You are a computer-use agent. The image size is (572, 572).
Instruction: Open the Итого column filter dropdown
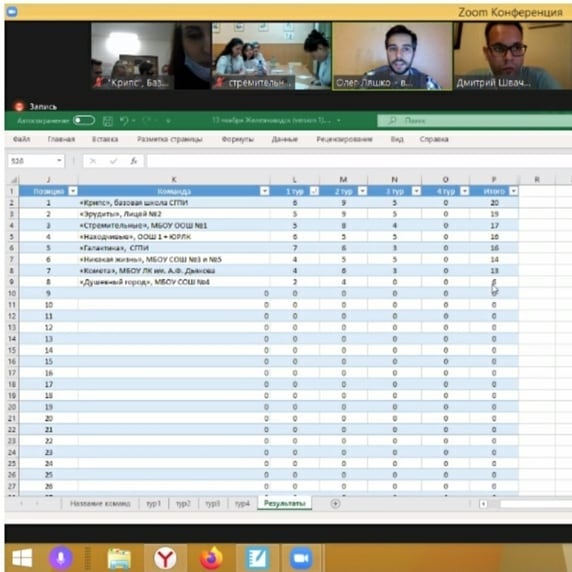513,191
